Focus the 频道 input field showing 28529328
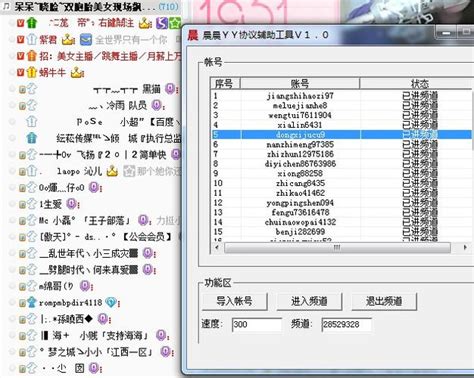The image size is (474, 378). (x=347, y=324)
